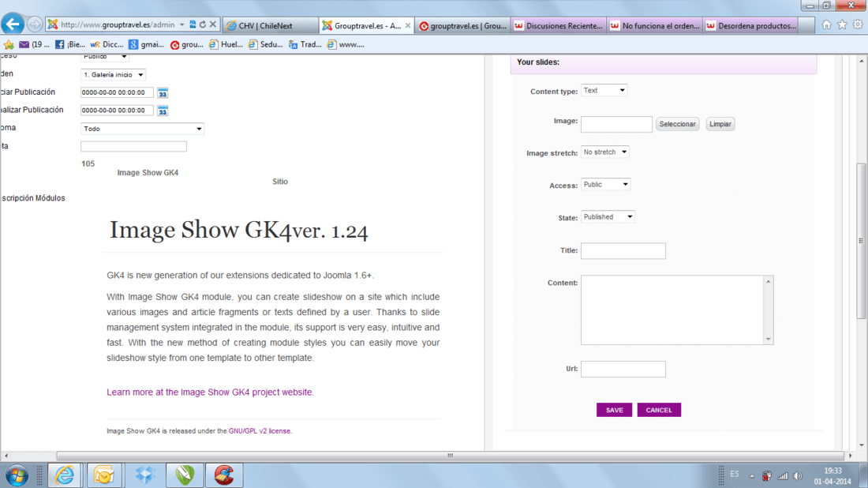Open the Orden dropdown 1. Galería inicio

click(x=114, y=75)
